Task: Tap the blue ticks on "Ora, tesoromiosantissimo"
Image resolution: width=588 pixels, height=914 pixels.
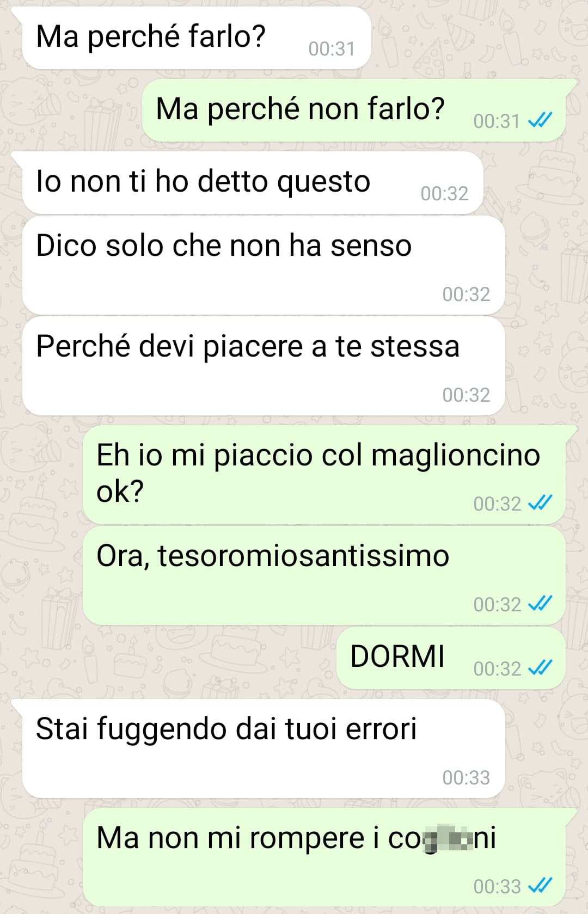Action: 540,603
